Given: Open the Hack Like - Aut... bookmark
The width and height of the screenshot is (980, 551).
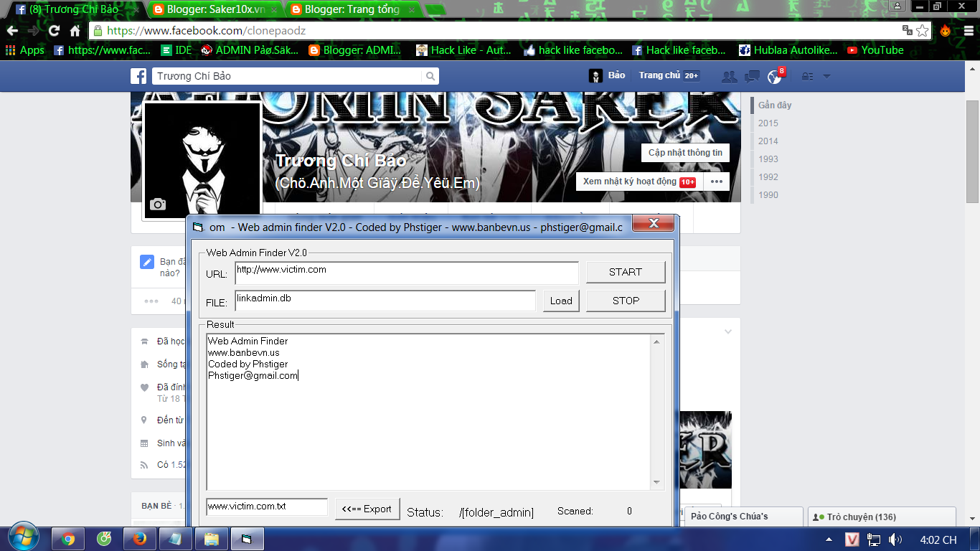Looking at the screenshot, I should click(464, 50).
